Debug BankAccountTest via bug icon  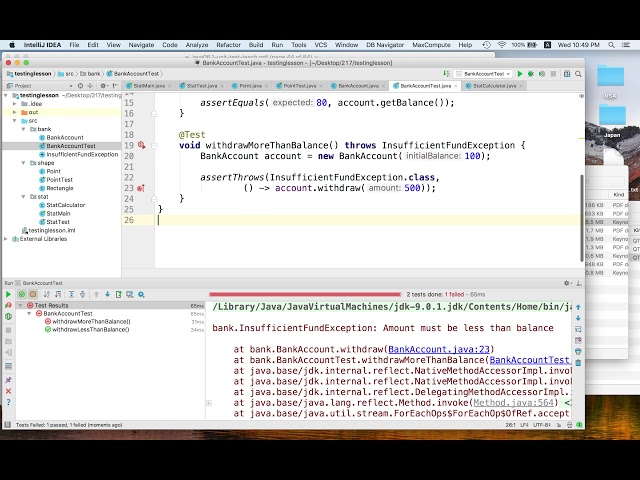pyautogui.click(x=531, y=74)
